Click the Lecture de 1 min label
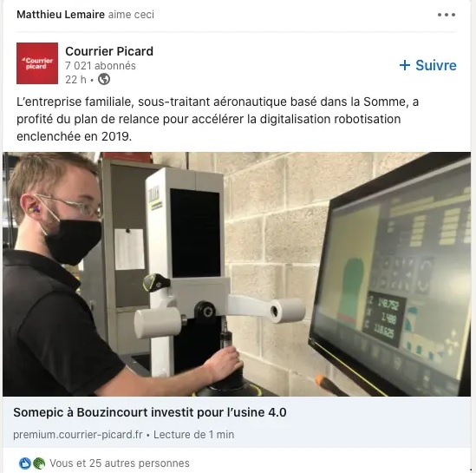This screenshot has width=476, height=473. [x=193, y=435]
